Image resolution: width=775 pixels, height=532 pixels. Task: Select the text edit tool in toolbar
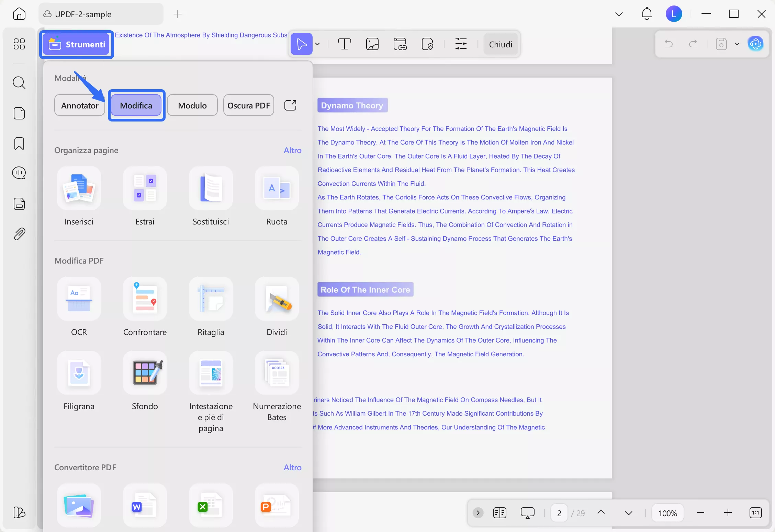click(344, 44)
